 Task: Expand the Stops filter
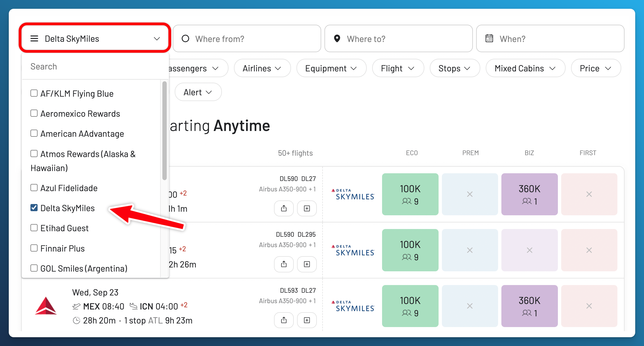click(455, 68)
